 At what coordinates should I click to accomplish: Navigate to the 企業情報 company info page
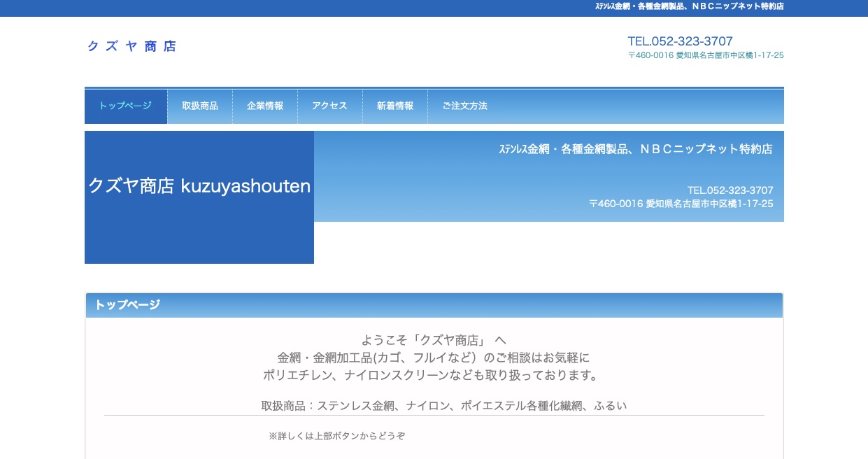[265, 106]
